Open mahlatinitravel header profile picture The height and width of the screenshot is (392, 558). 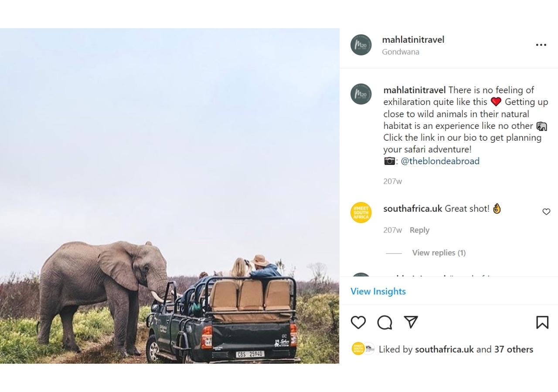[361, 45]
